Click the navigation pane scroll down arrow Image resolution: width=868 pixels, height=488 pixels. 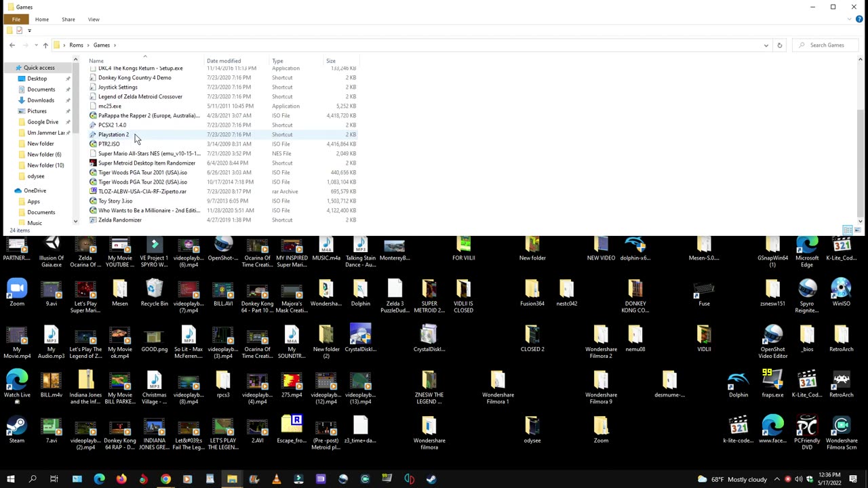click(75, 221)
